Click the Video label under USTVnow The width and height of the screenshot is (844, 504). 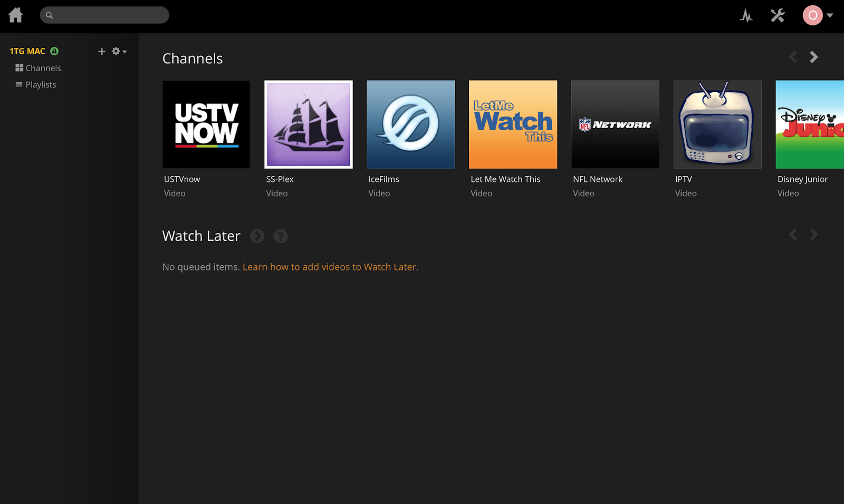tap(175, 193)
